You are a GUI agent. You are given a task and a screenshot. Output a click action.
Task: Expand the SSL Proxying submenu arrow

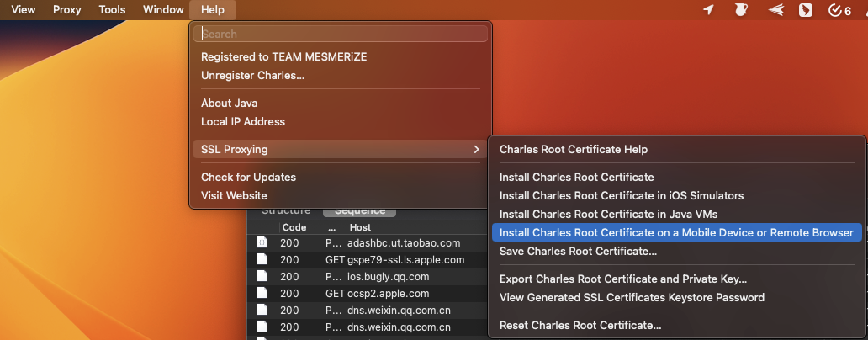pyautogui.click(x=476, y=150)
